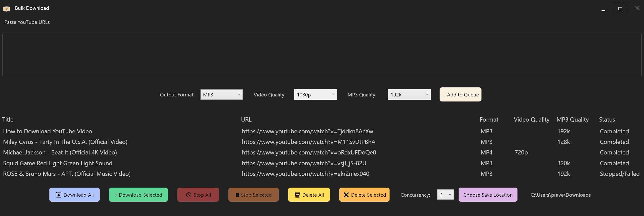Select the Michael Jackson Beat It row
Viewport: 644px width, 216px height.
(x=321, y=152)
